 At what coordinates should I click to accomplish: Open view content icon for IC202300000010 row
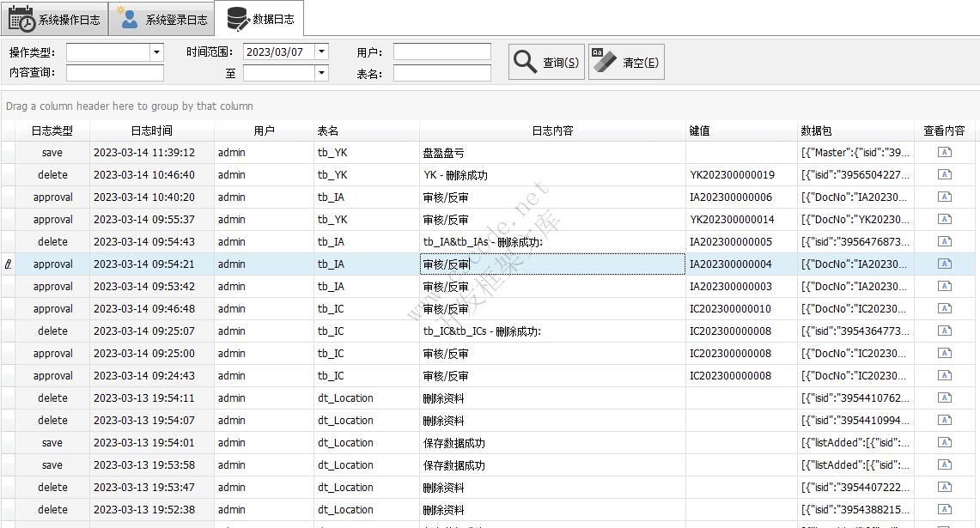coord(944,309)
